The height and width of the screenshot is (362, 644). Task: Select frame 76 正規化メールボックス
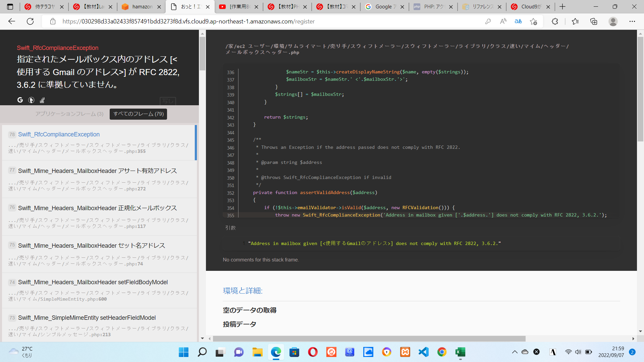[99, 217]
